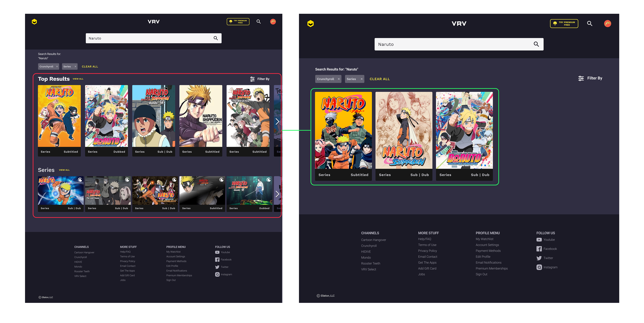This screenshot has width=644, height=323.
Task: Click CLEAR ALL in left screen
Action: point(90,67)
